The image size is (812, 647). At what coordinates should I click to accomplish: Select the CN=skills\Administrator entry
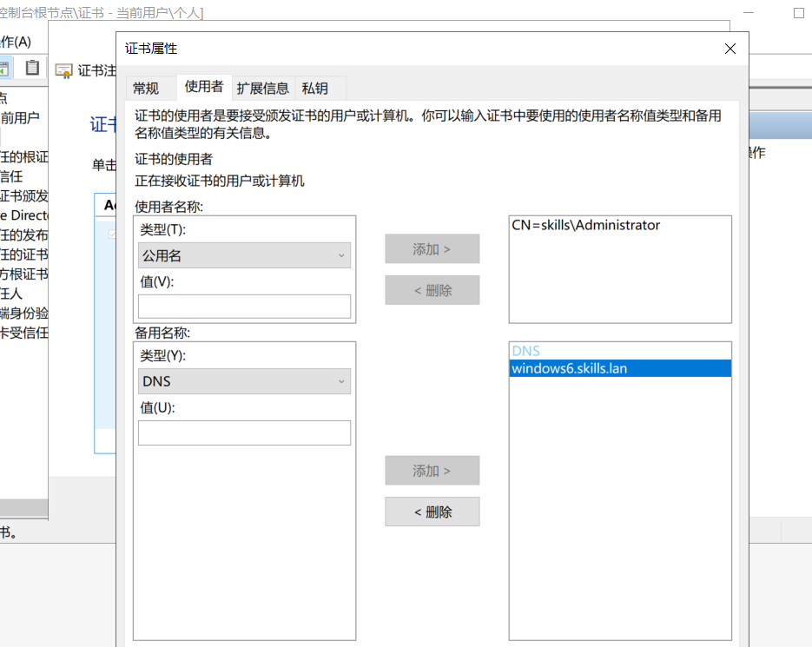(586, 225)
